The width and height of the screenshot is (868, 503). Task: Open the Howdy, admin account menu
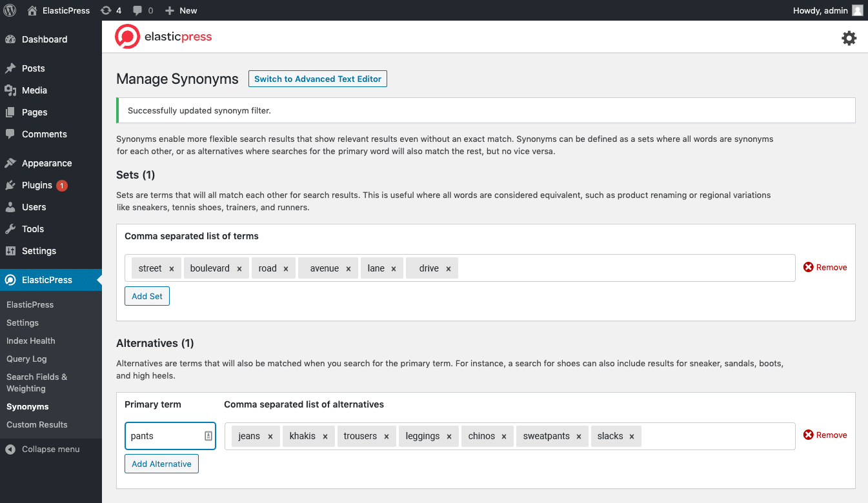pos(827,10)
